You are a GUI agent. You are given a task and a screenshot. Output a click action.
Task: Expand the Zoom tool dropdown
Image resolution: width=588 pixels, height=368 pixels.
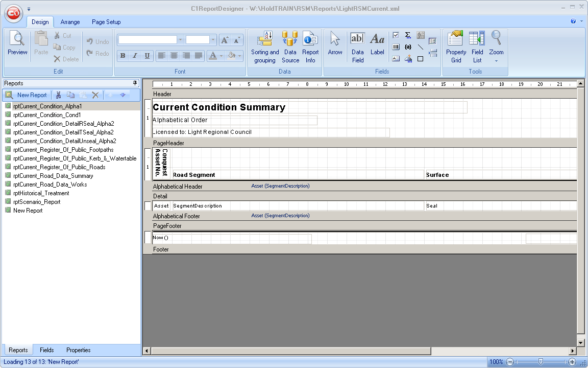[496, 60]
